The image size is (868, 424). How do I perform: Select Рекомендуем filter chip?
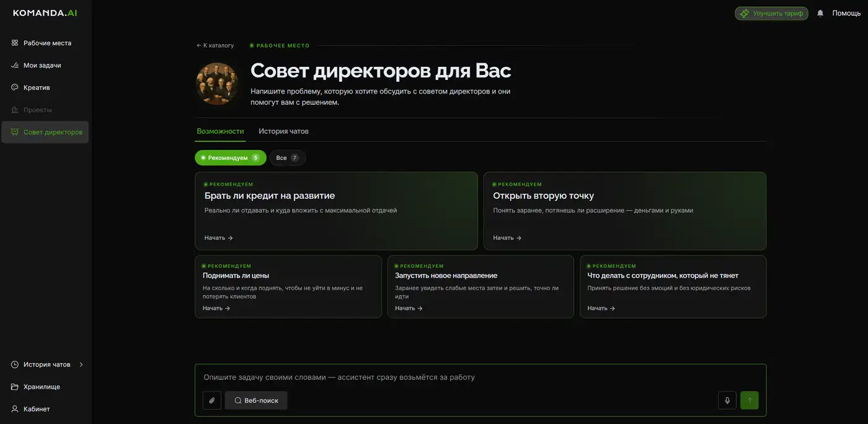click(231, 158)
